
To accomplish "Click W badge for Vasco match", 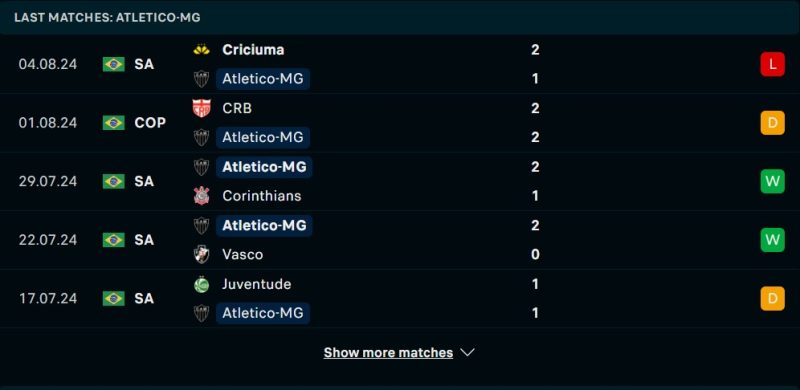I will (772, 240).
